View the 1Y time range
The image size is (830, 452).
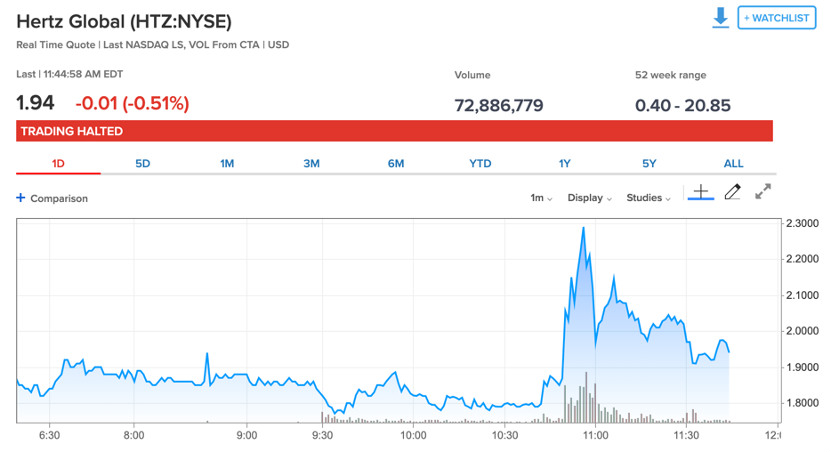pyautogui.click(x=565, y=164)
